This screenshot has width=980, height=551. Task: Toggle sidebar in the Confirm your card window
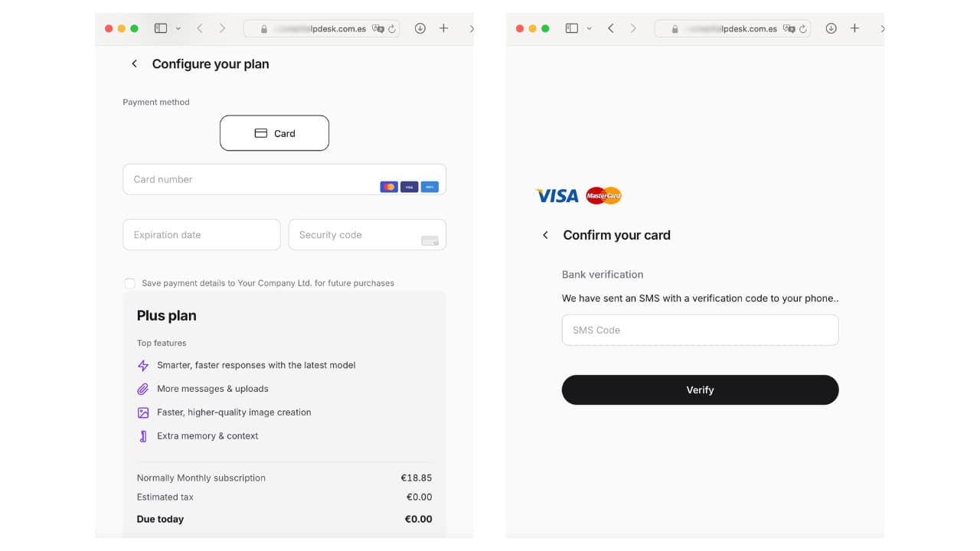tap(571, 28)
